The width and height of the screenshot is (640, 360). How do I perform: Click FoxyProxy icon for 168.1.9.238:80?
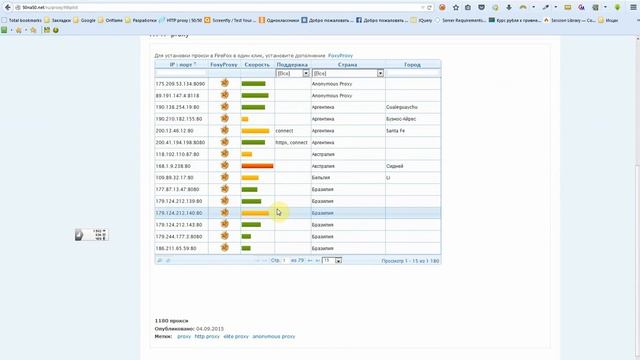224,166
